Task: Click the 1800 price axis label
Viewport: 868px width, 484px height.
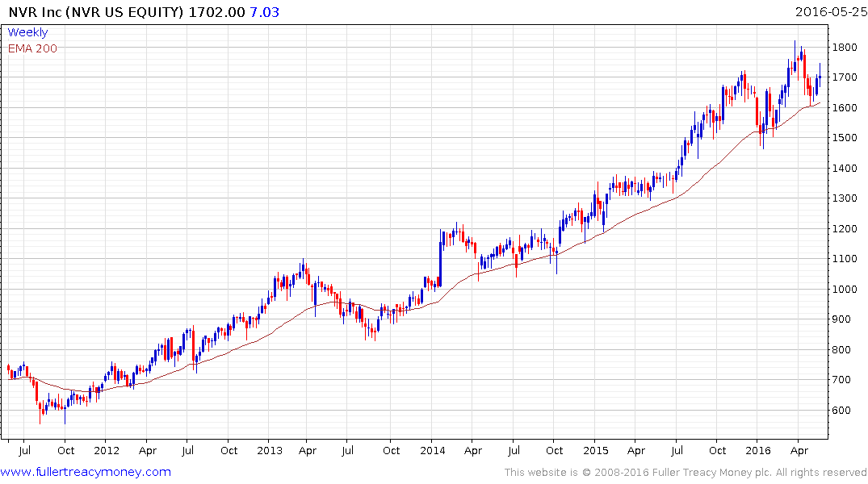Action: click(845, 47)
